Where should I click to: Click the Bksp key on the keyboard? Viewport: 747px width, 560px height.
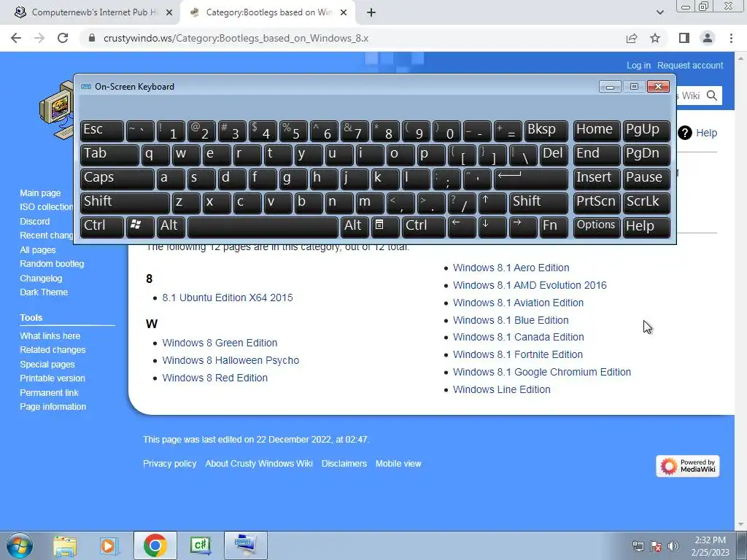(x=546, y=131)
